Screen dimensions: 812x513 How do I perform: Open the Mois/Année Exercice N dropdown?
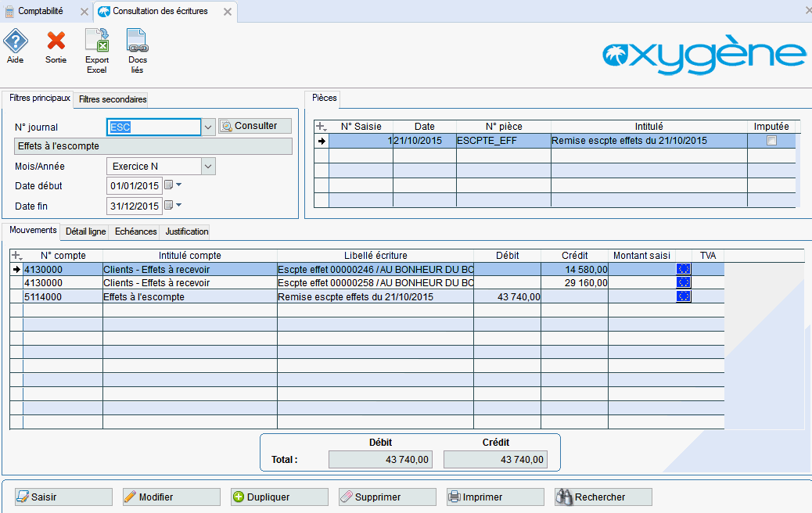click(207, 166)
